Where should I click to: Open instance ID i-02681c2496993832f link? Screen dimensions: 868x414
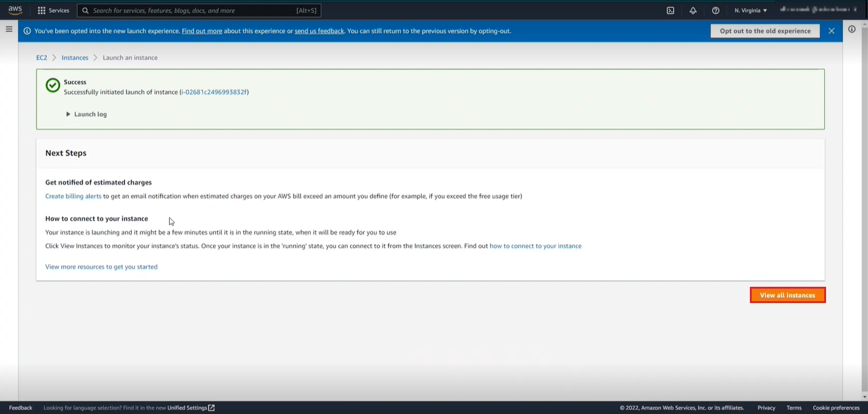(x=214, y=92)
